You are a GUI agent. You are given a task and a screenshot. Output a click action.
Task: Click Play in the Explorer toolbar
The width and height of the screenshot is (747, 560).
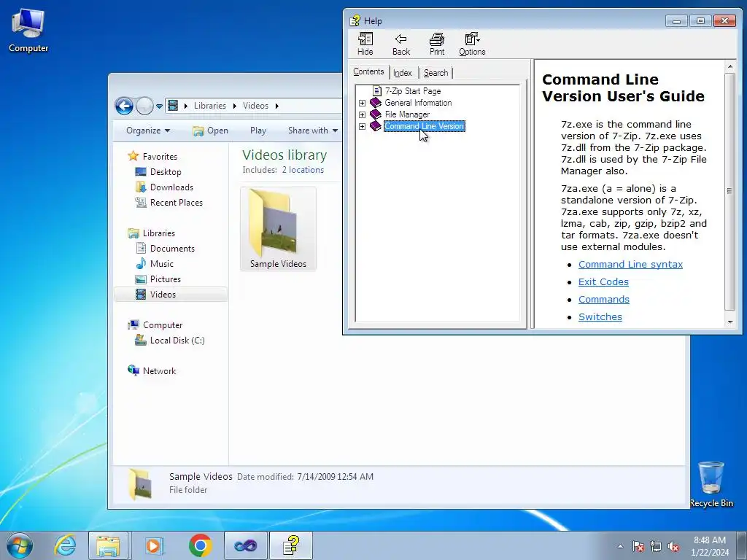258,131
